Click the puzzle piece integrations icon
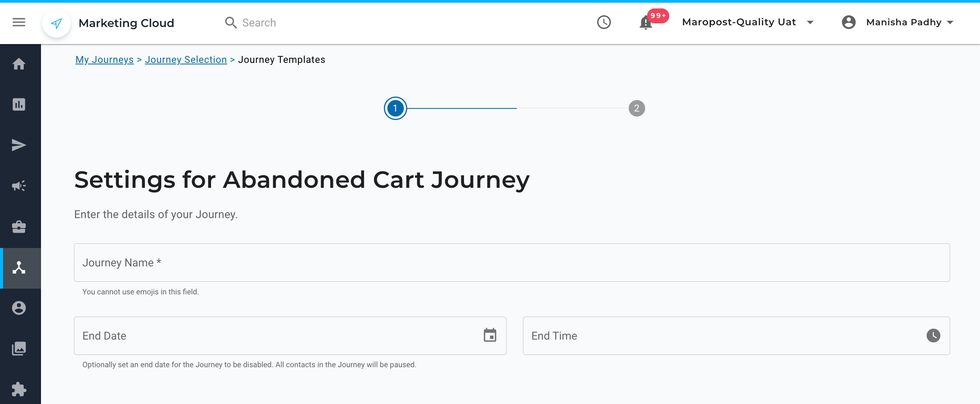The height and width of the screenshot is (404, 980). (x=19, y=389)
